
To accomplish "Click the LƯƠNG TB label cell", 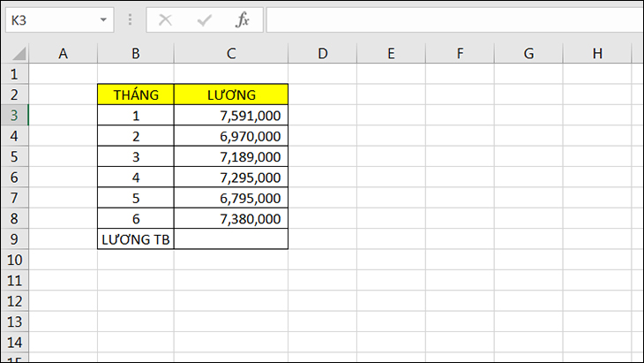I will (136, 238).
